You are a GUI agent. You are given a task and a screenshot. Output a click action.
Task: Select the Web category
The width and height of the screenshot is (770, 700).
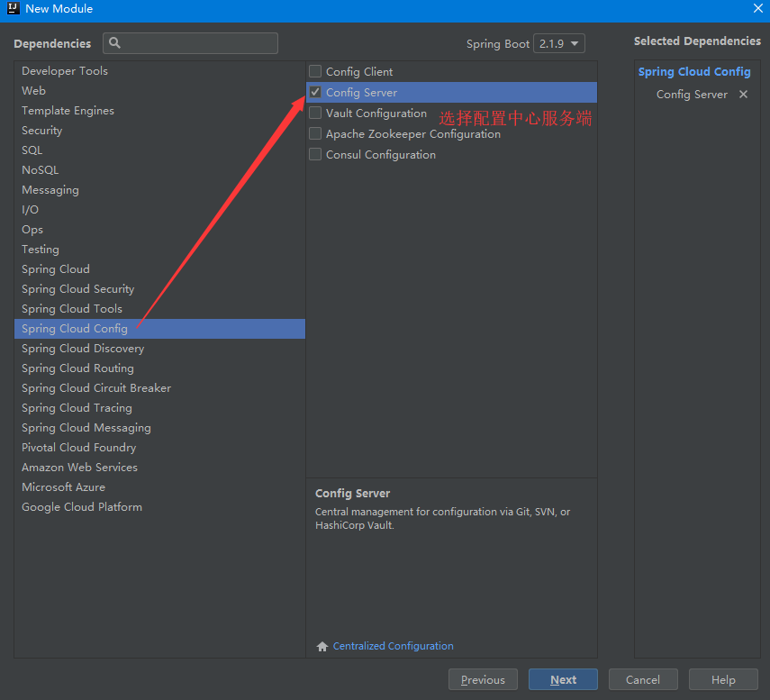point(159,91)
